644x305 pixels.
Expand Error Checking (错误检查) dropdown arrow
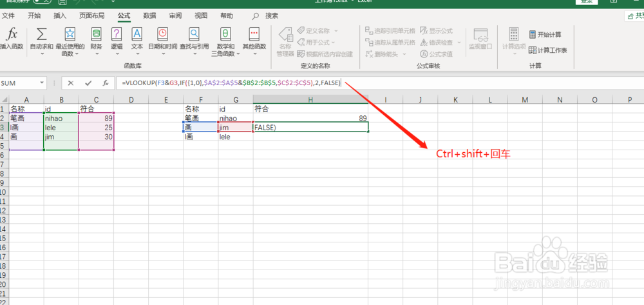[459, 43]
